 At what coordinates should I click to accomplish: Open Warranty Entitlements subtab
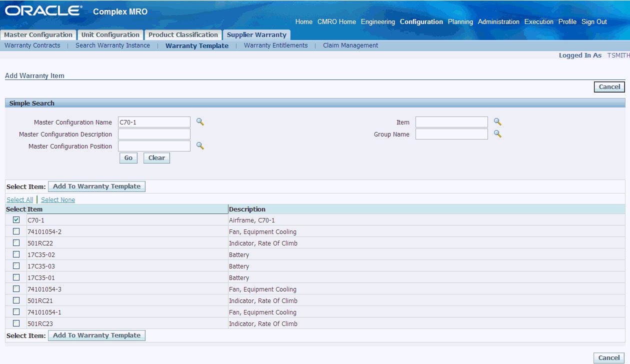275,45
